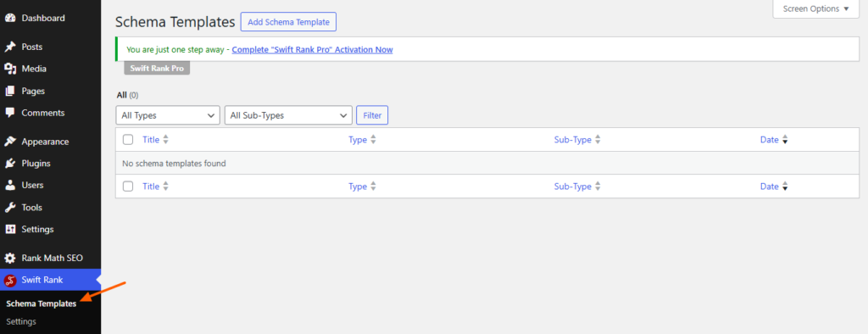Open the All Types dropdown

(x=168, y=115)
